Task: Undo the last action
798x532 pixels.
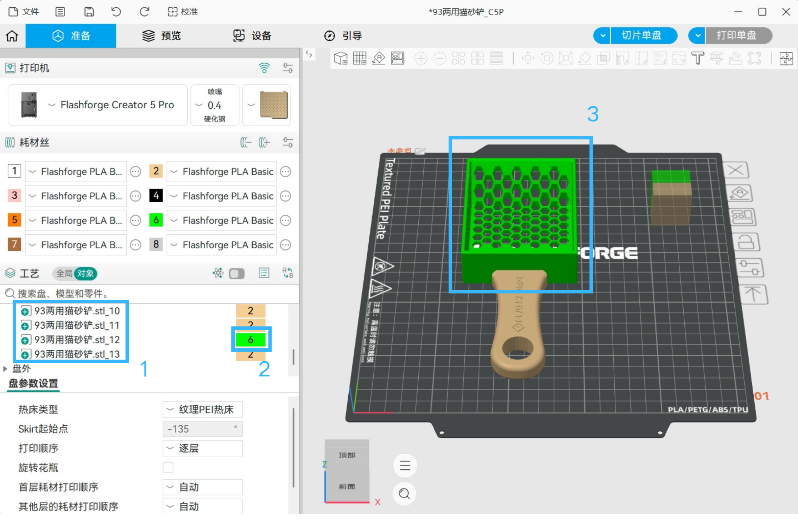Action: pos(116,12)
